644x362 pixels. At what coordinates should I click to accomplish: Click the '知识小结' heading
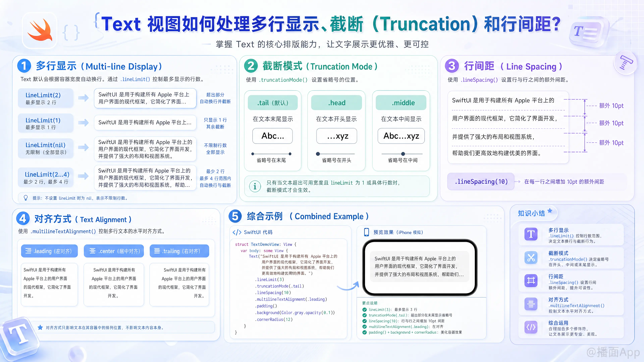pyautogui.click(x=531, y=213)
